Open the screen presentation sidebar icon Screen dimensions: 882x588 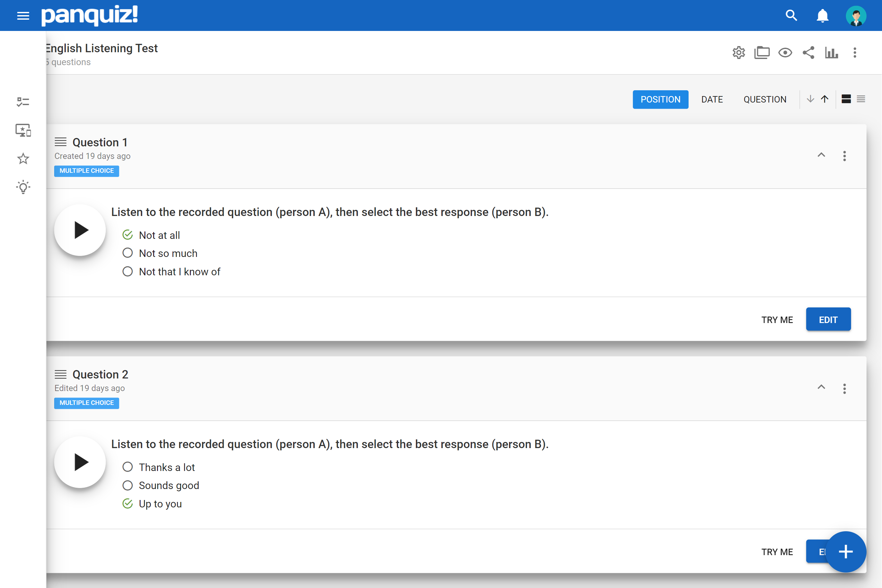(23, 130)
